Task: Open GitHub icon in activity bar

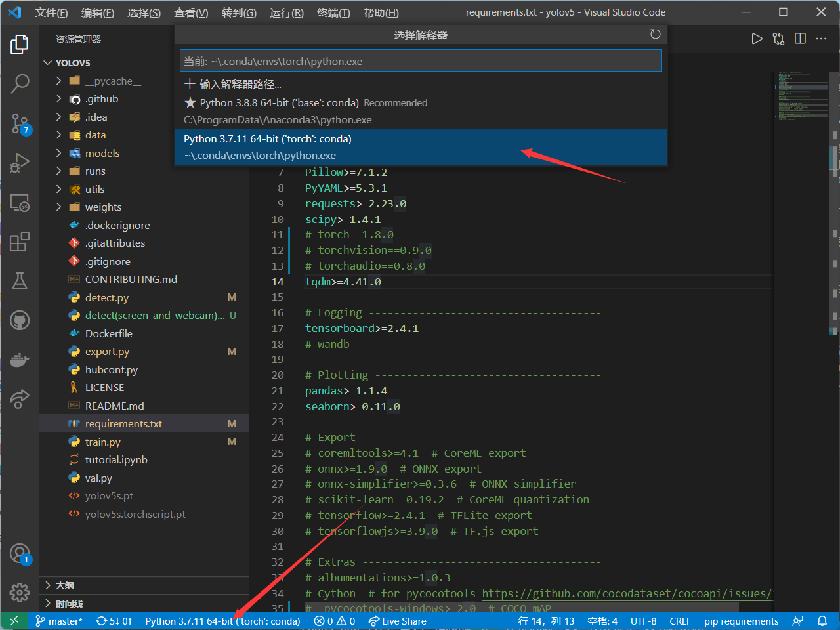Action: 20,320
